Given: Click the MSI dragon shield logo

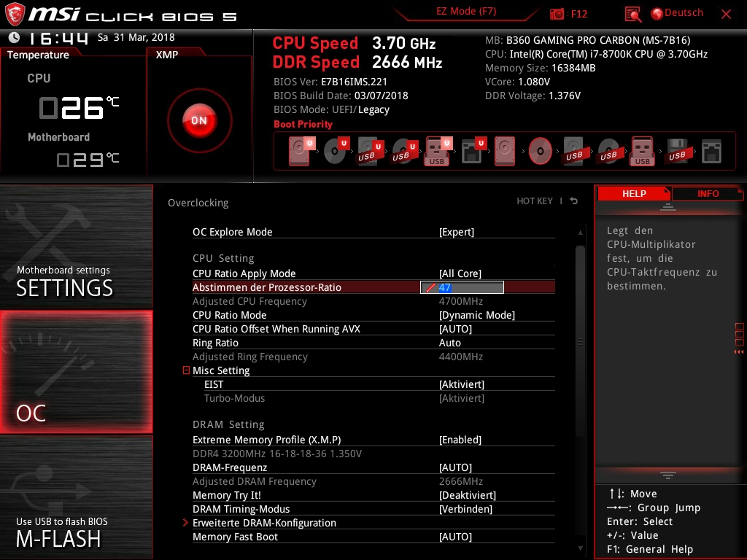Looking at the screenshot, I should pyautogui.click(x=15, y=14).
